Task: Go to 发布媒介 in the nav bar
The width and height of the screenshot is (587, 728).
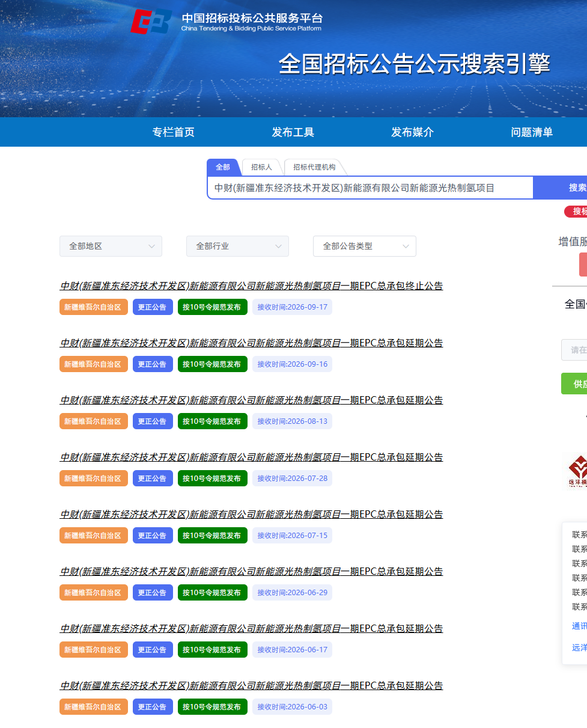Action: (x=412, y=132)
